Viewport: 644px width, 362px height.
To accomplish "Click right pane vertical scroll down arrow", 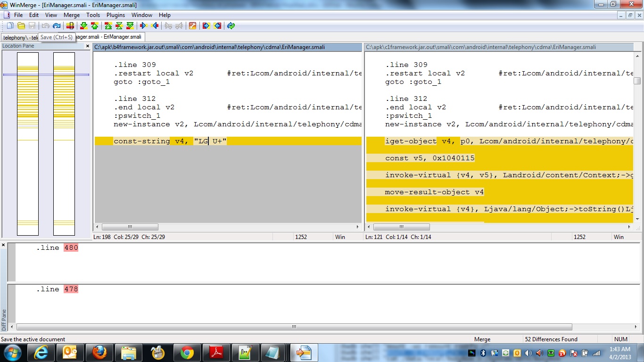I will tap(637, 219).
